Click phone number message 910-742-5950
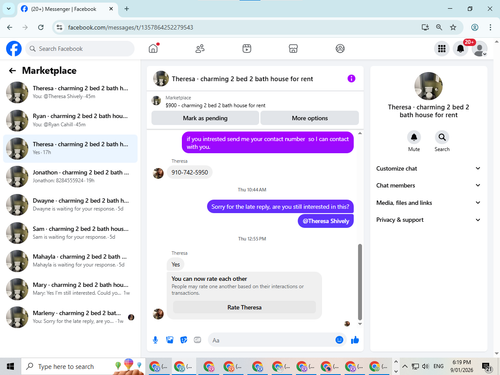The width and height of the screenshot is (500, 375). [190, 172]
